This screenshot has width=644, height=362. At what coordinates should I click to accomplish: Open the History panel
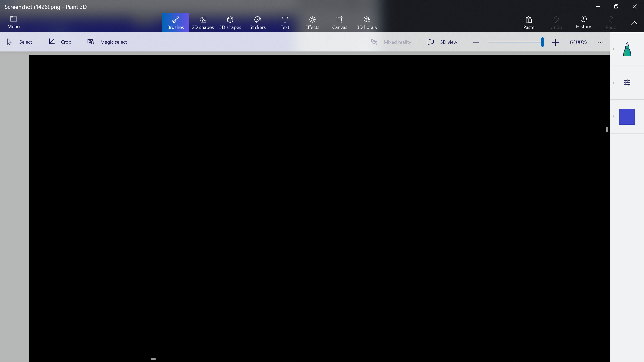click(583, 23)
